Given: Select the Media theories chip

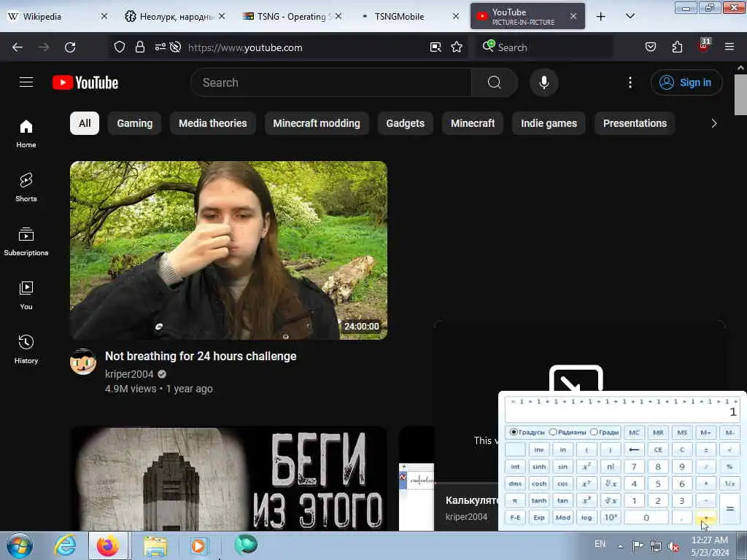Looking at the screenshot, I should [212, 123].
